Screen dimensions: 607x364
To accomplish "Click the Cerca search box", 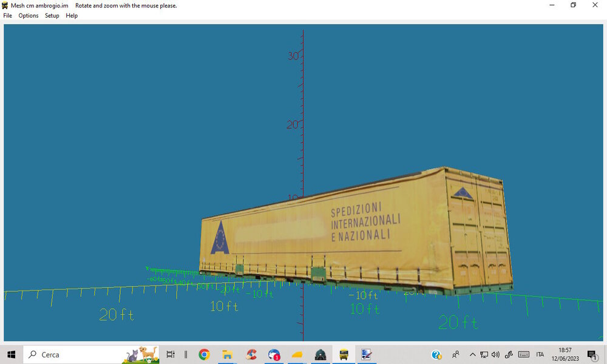I will [92, 354].
